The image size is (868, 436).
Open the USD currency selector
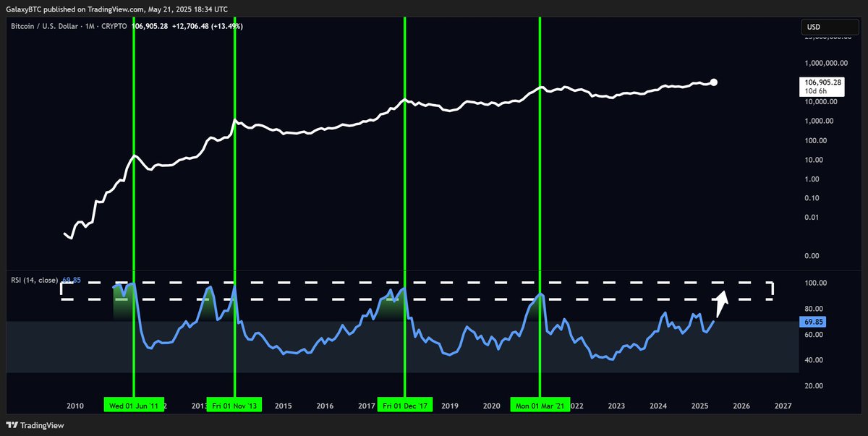coord(829,26)
